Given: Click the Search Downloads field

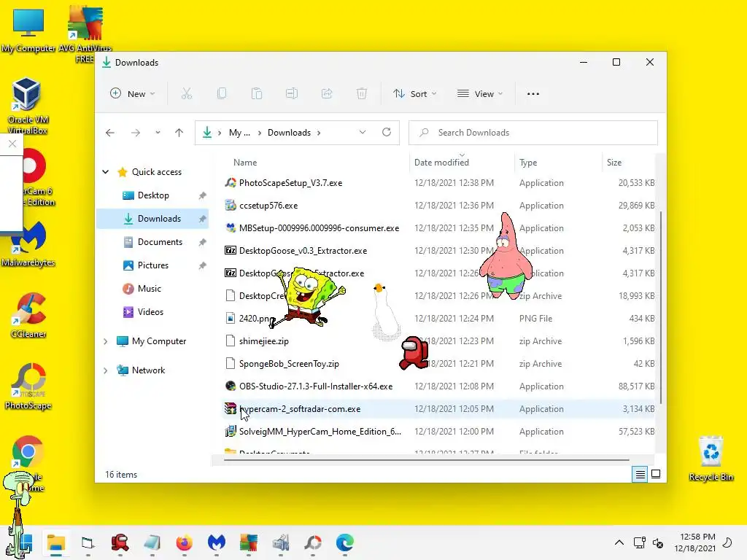Looking at the screenshot, I should point(533,133).
